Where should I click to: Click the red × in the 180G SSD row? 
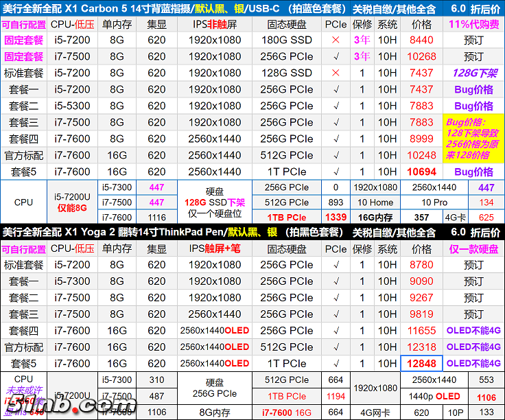(336, 40)
